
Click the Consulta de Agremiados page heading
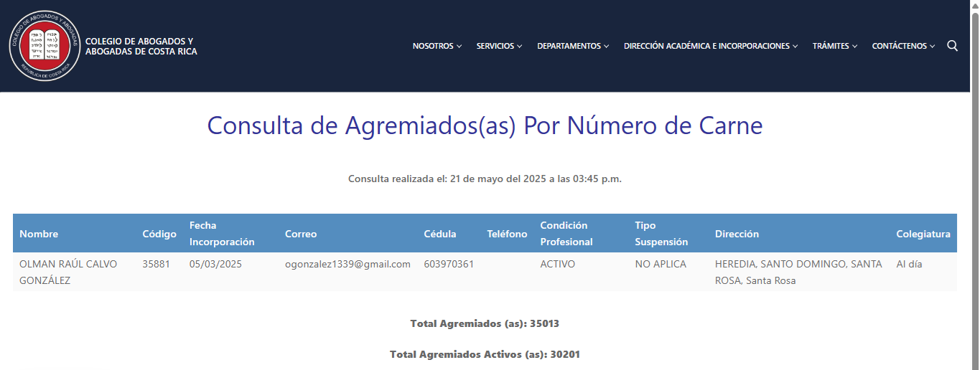point(485,125)
